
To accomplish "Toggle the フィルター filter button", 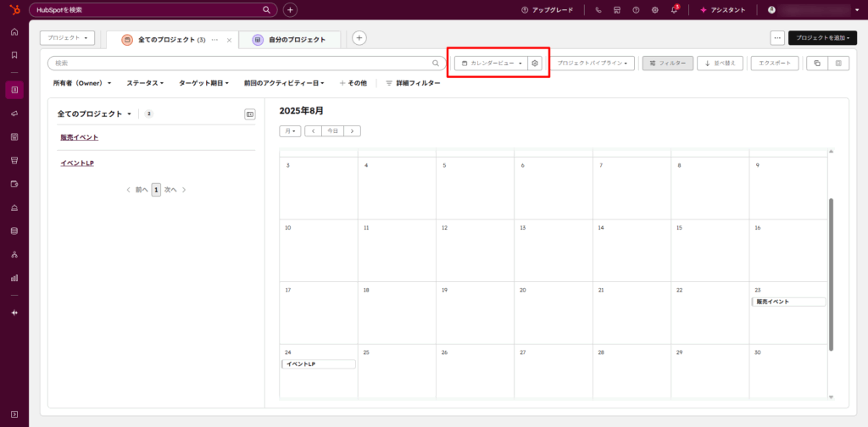I will pyautogui.click(x=668, y=64).
